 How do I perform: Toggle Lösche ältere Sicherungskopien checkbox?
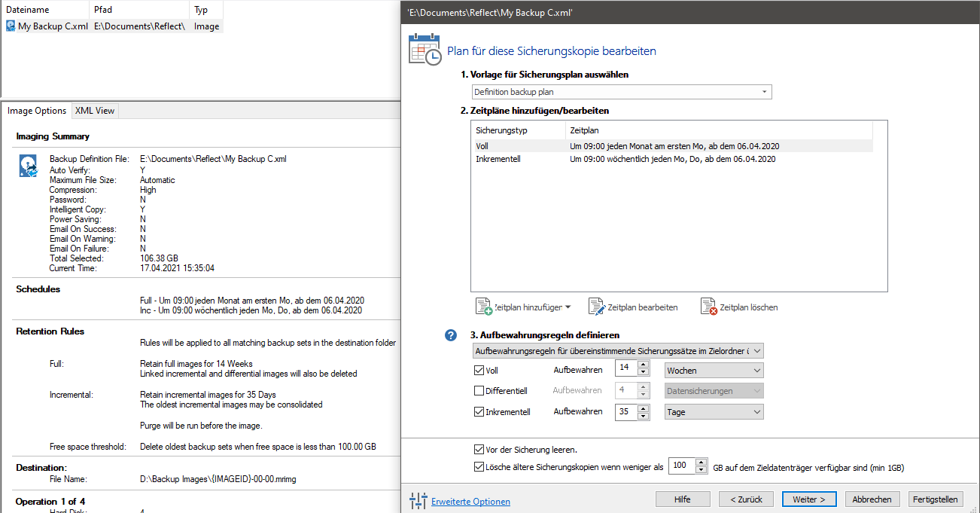[x=479, y=467]
